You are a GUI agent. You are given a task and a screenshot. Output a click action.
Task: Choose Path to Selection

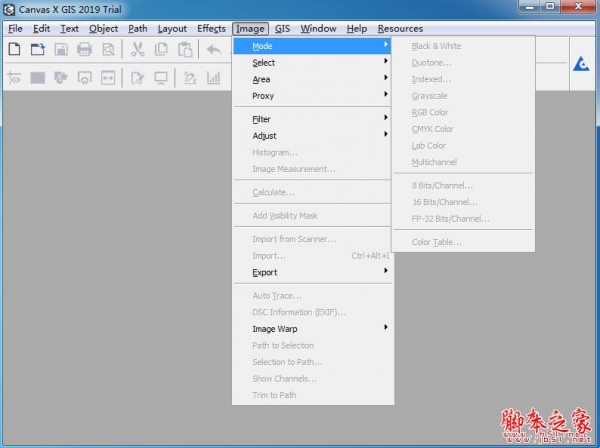point(312,345)
